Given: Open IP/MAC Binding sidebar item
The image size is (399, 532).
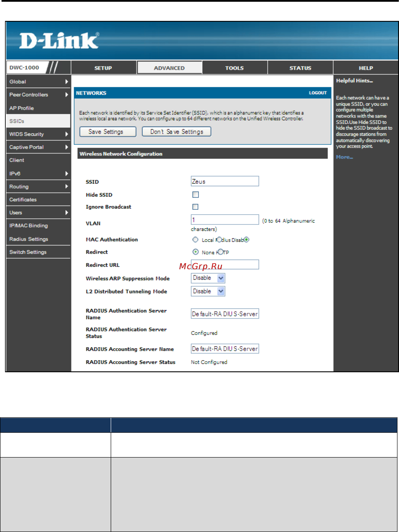Looking at the screenshot, I should click(x=38, y=226).
